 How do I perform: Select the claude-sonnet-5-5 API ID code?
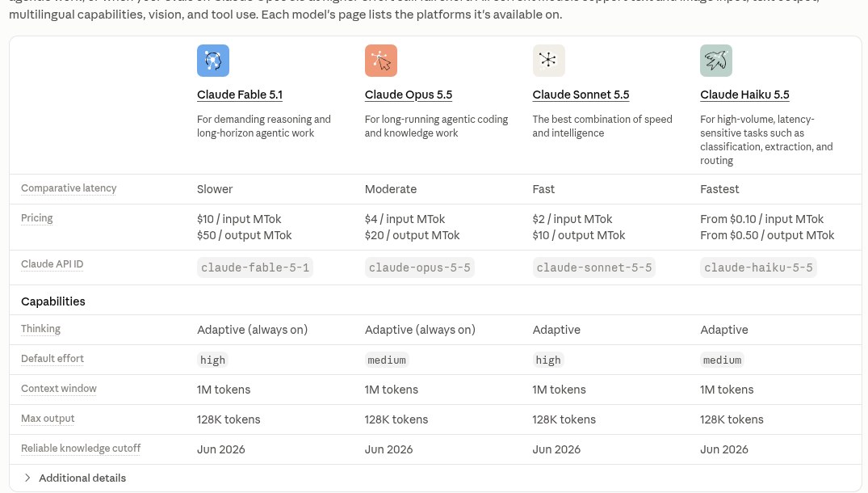click(x=594, y=268)
